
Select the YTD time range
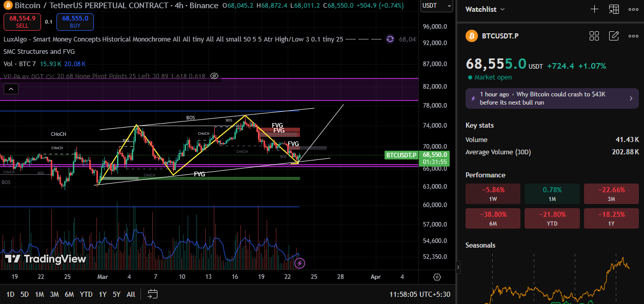(x=86, y=294)
